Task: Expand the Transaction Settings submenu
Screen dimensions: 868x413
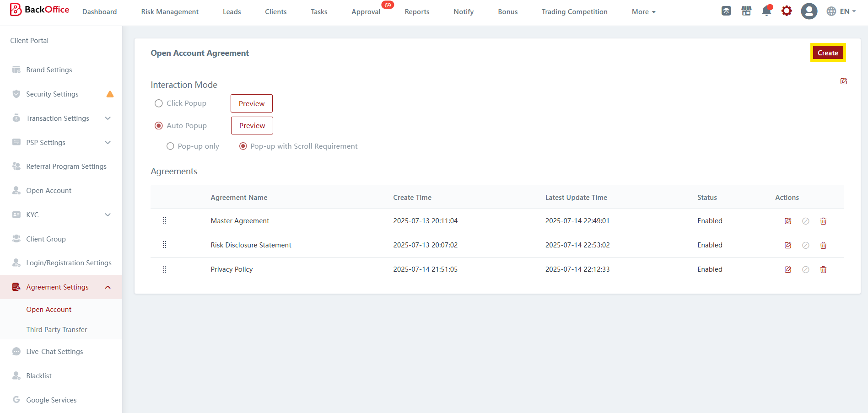Action: (x=108, y=118)
